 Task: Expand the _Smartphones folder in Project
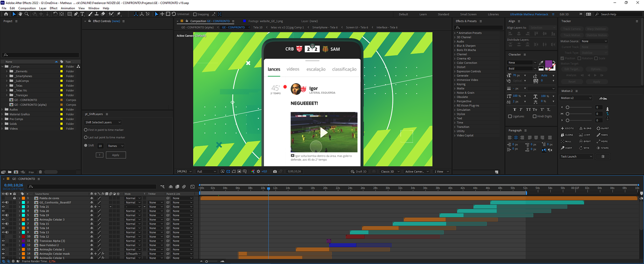pos(6,76)
